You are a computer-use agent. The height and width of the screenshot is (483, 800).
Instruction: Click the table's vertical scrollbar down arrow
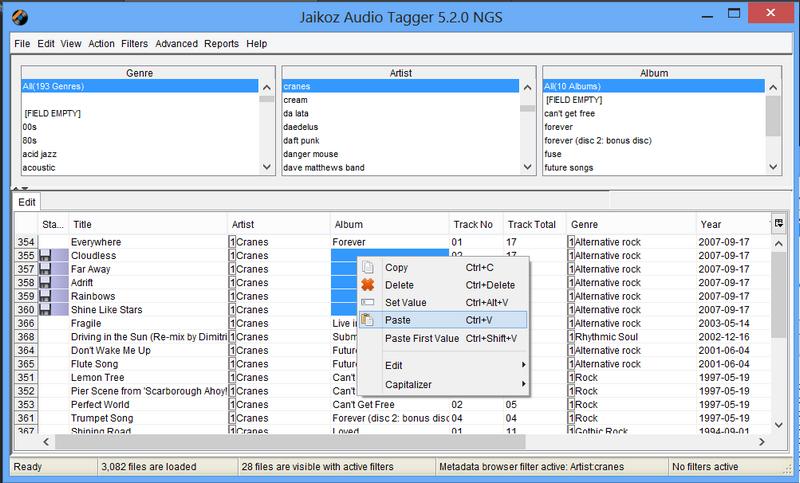779,424
